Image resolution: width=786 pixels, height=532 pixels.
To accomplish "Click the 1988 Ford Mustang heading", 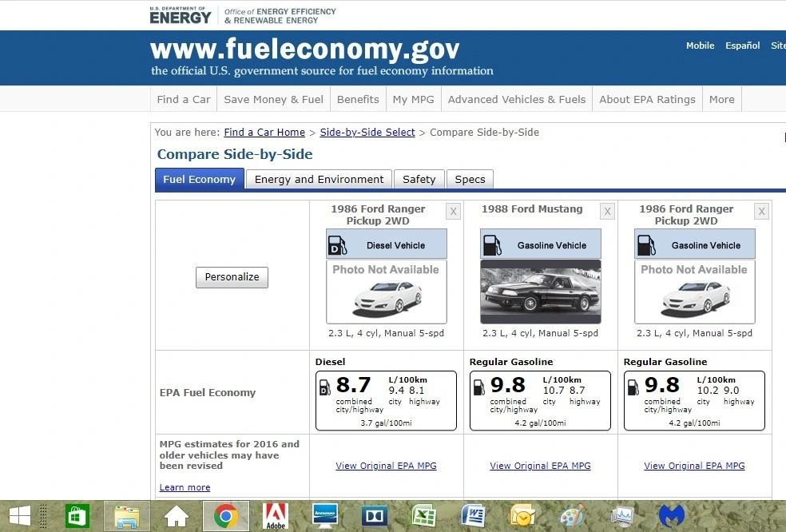I will click(532, 209).
